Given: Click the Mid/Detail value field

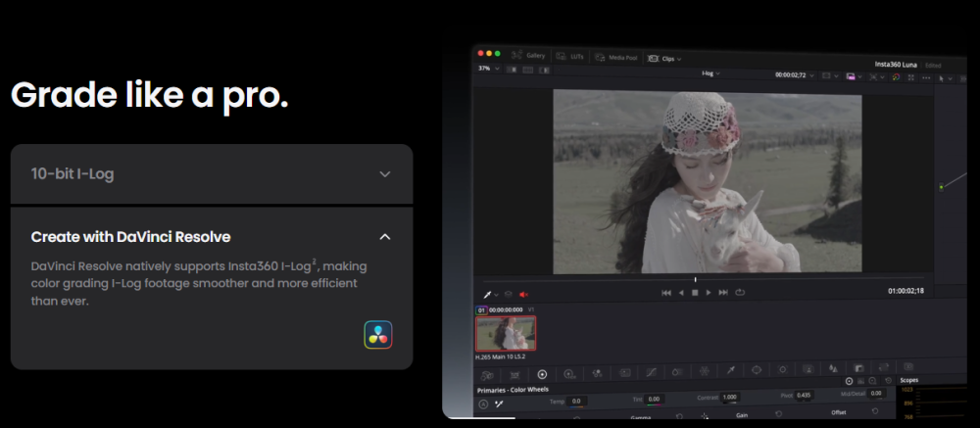Looking at the screenshot, I should pos(877,394).
